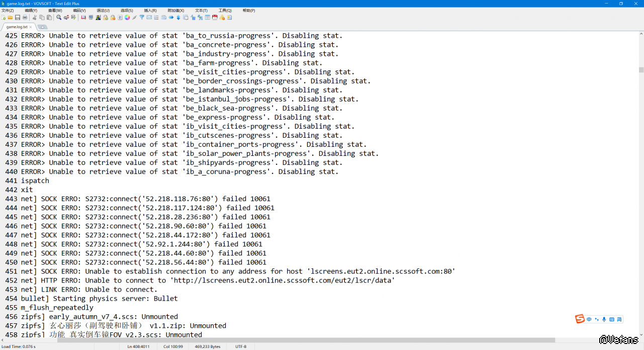Toggle Sogou IME microphone voice input
644x350 pixels.
point(604,319)
